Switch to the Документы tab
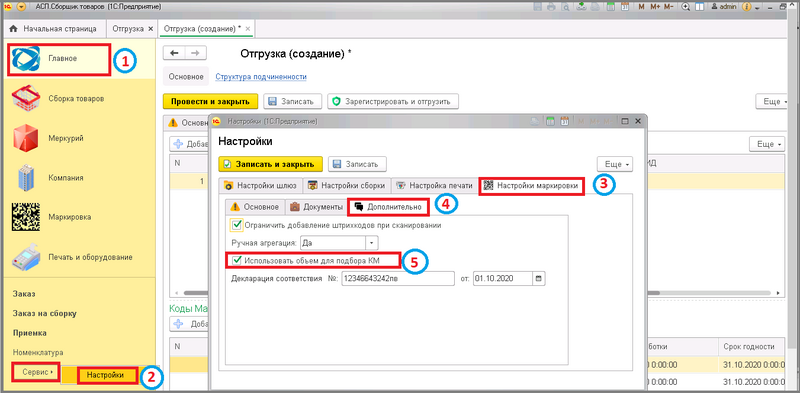Viewport: 800px width, 393px height. (x=316, y=207)
